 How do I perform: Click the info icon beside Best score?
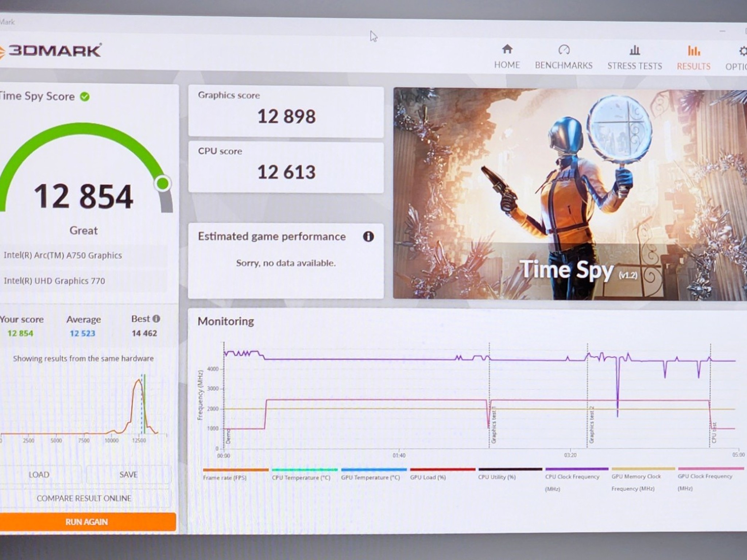(156, 319)
